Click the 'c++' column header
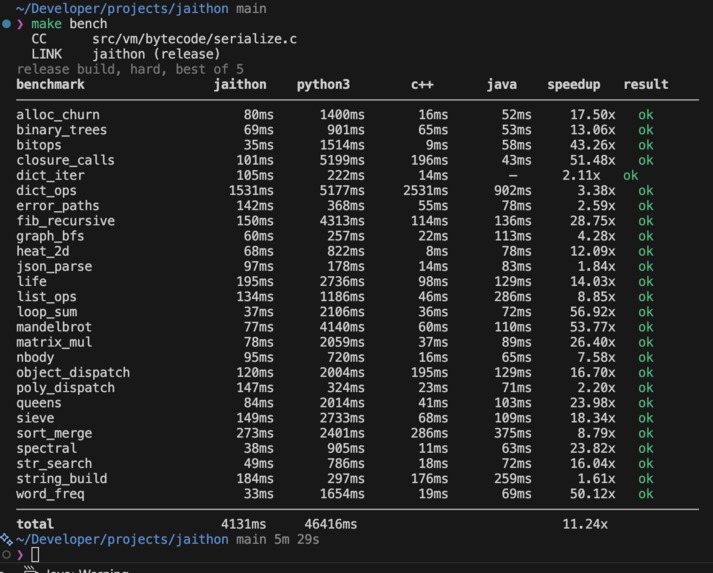Screen dimensions: 713x573 pos(422,85)
